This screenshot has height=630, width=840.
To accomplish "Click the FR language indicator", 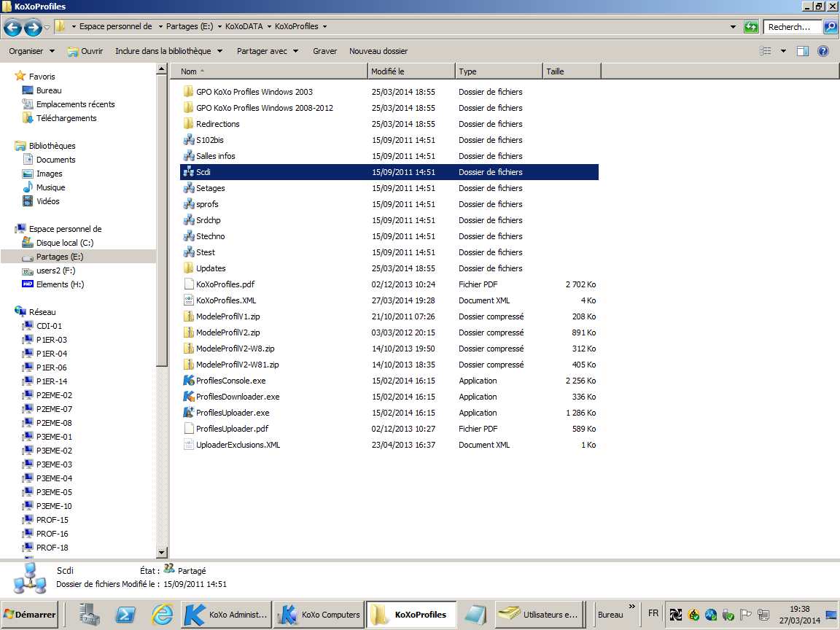I will tap(653, 612).
